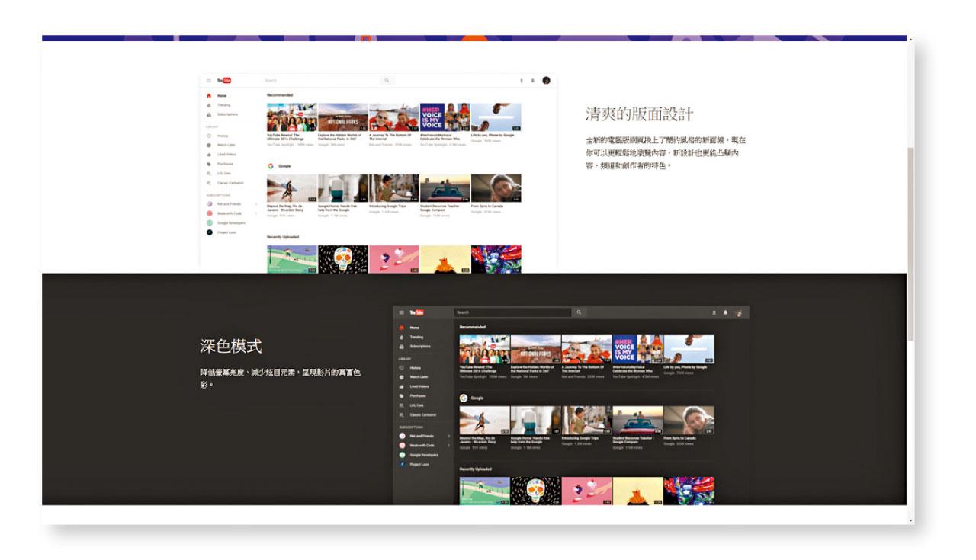Click the search magnifier icon in dark-mode YouTube
The image size is (976, 560).
tap(579, 312)
